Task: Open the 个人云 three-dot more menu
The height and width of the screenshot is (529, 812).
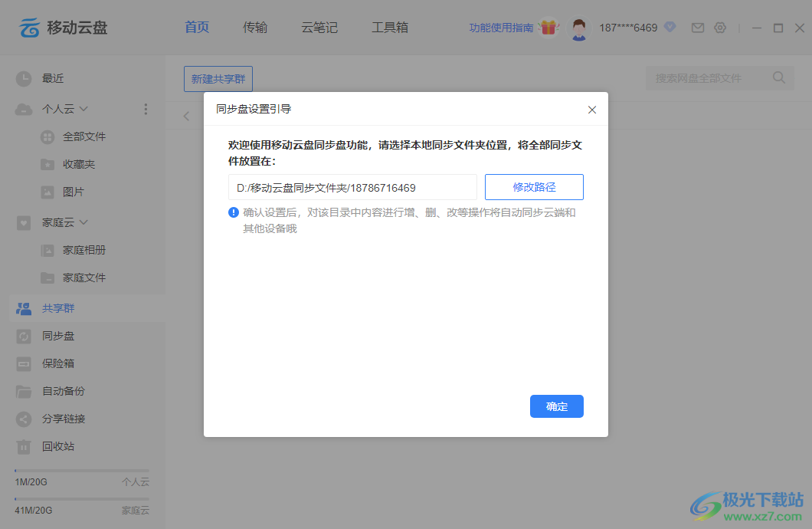Action: [146, 109]
